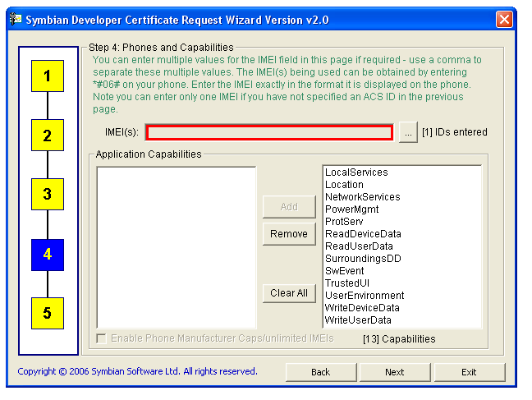Click the Add capability button
This screenshot has height=400, width=532.
[289, 206]
